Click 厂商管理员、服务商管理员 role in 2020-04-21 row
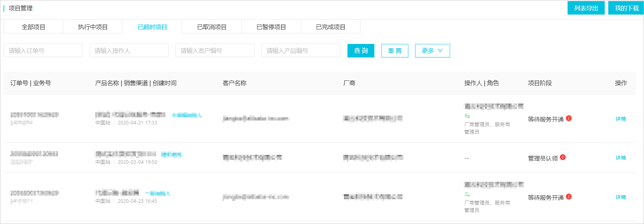Screen dimensions: 644x224 (487, 128)
